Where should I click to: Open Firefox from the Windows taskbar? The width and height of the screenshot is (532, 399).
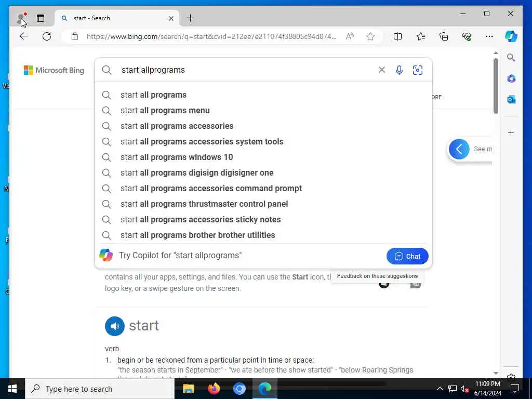[x=214, y=389]
